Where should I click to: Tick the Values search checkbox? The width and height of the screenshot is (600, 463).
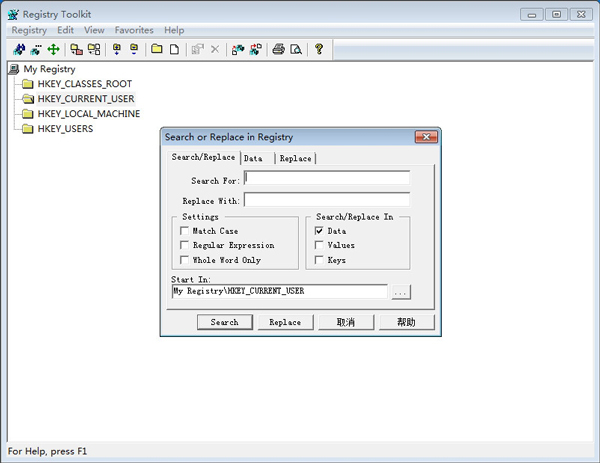point(319,245)
